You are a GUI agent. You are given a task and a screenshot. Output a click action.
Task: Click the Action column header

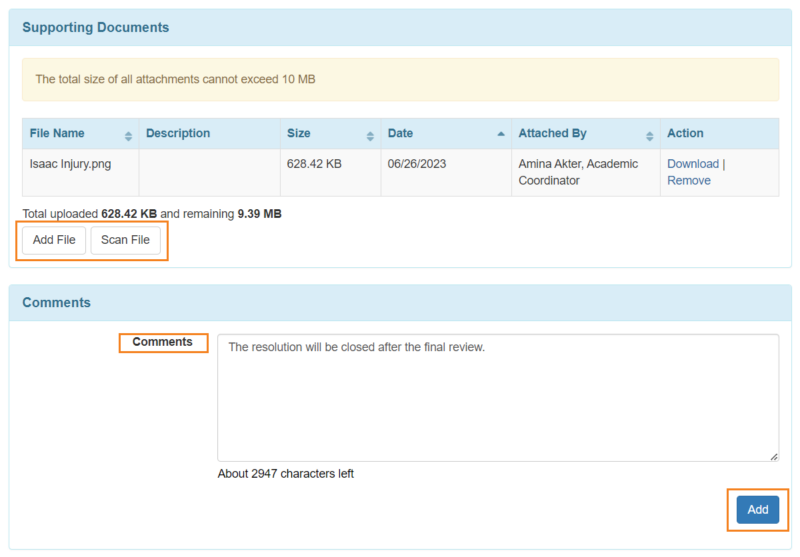(685, 134)
